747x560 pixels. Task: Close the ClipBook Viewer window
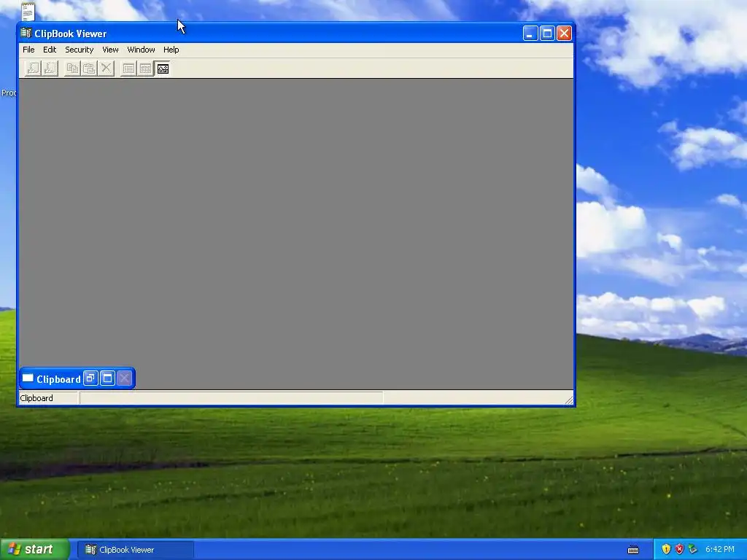[x=564, y=34]
